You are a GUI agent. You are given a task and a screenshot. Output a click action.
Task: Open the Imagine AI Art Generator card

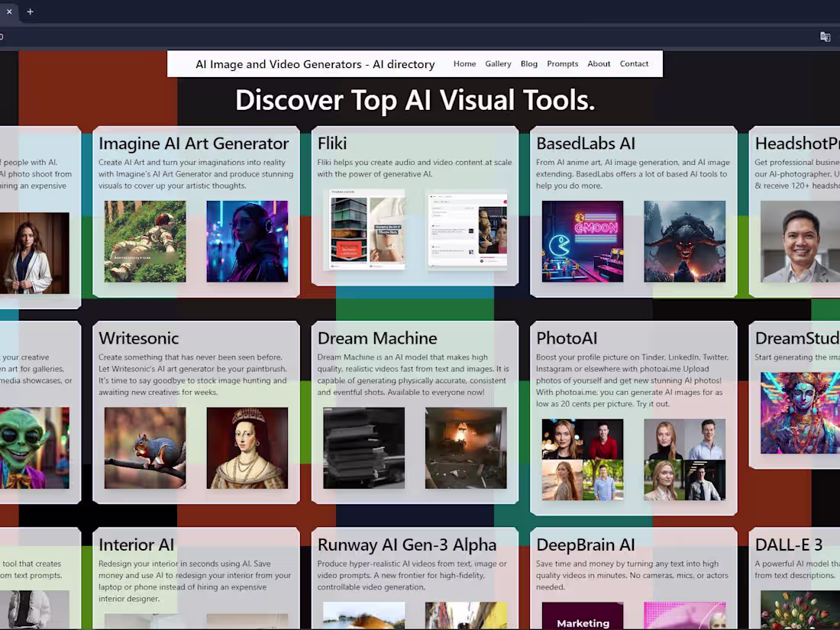click(193, 144)
